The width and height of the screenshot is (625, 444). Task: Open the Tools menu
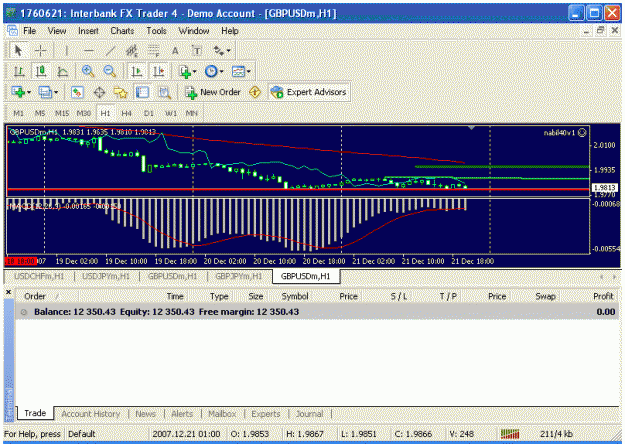point(156,31)
